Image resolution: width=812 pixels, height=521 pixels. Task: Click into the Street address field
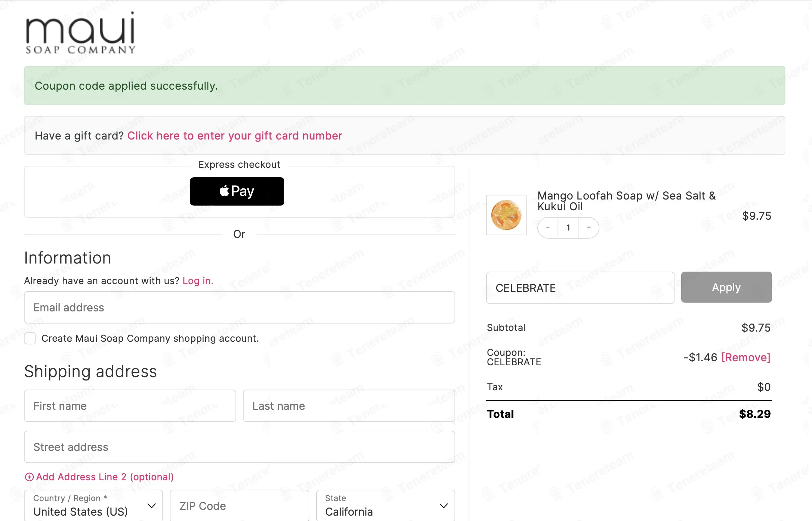click(240, 447)
